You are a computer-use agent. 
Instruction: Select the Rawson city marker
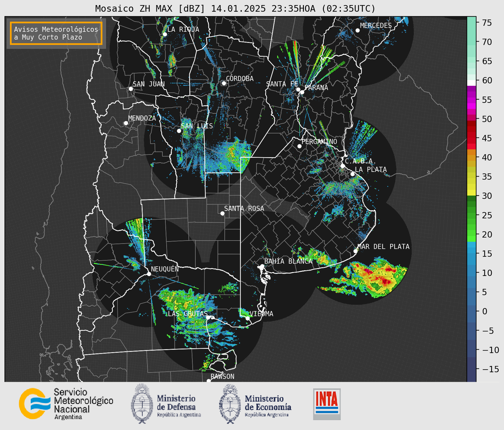209,381
